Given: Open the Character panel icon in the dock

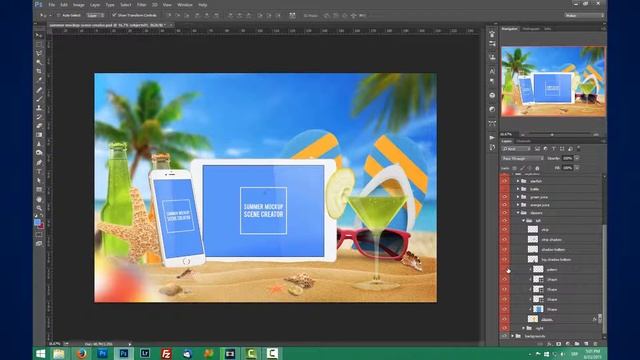Looking at the screenshot, I should [492, 71].
